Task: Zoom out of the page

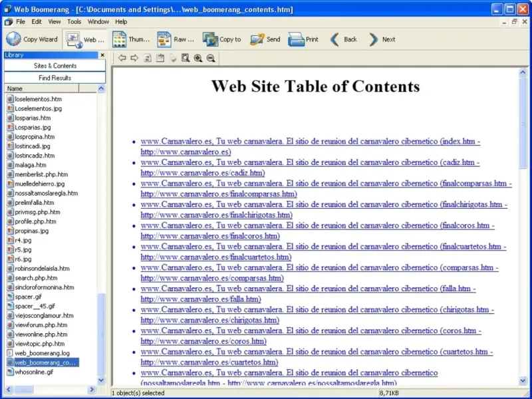Action: pyautogui.click(x=211, y=58)
